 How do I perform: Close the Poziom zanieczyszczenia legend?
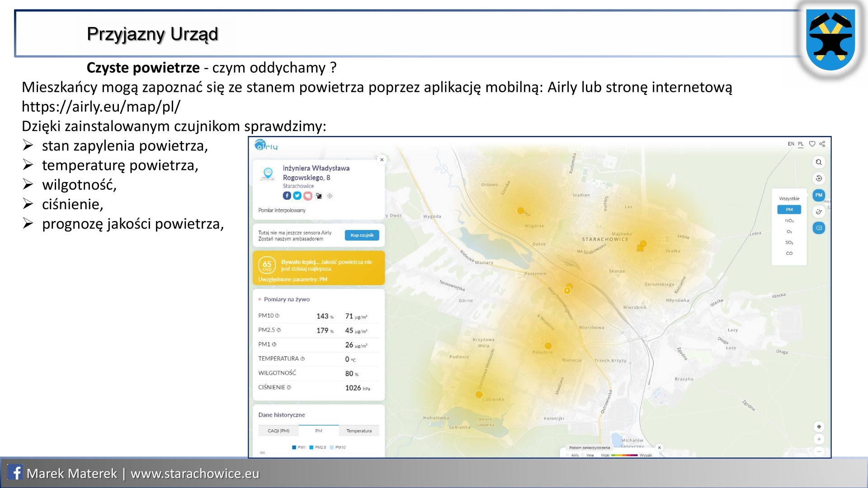pyautogui.click(x=659, y=448)
